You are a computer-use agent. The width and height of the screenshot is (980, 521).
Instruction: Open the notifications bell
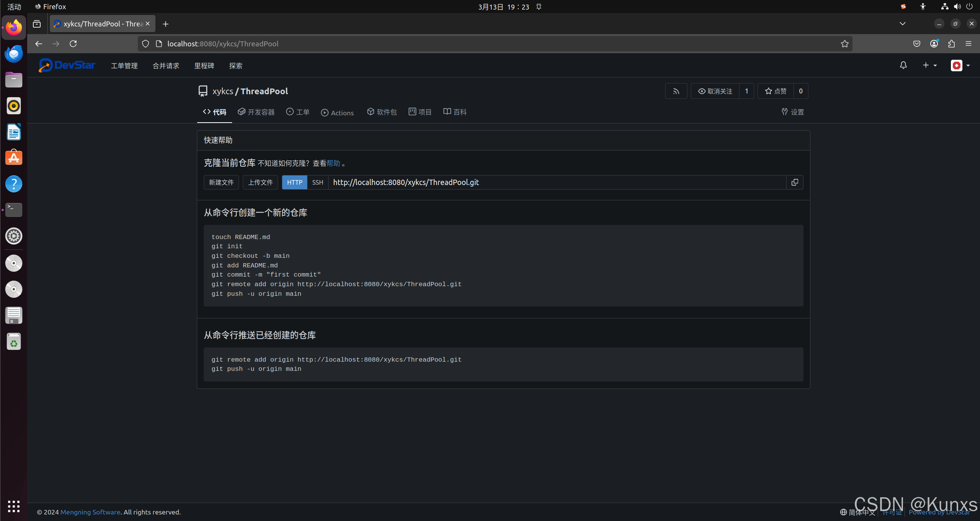coord(903,66)
